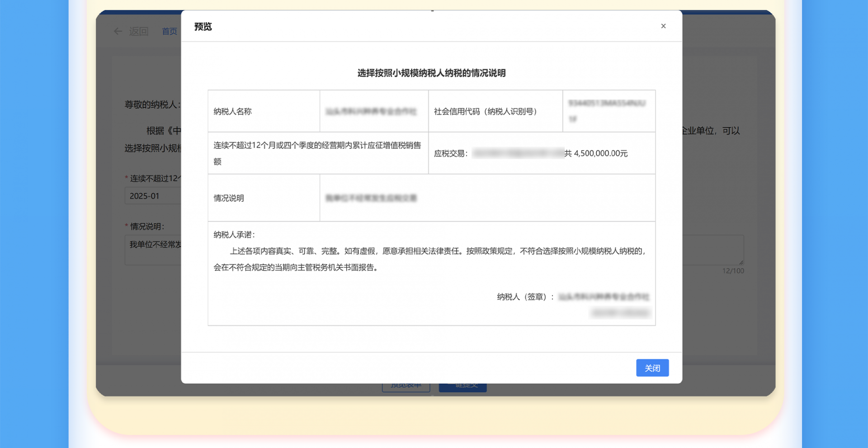Open the 2025-01 date picker field

click(152, 196)
